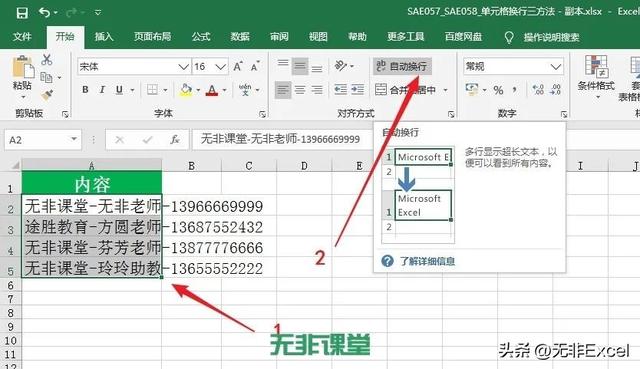Open the Fill Color dropdown arrow
640x369 pixels.
pyautogui.click(x=198, y=90)
